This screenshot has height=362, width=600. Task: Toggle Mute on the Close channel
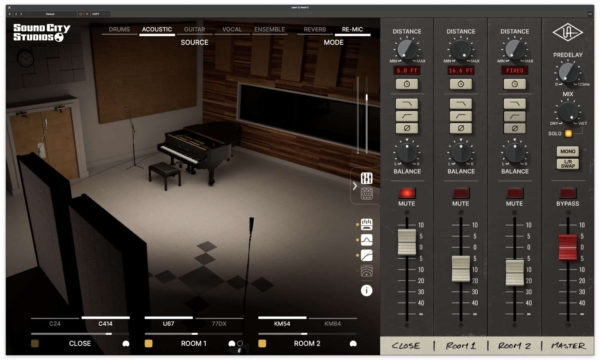pos(407,193)
